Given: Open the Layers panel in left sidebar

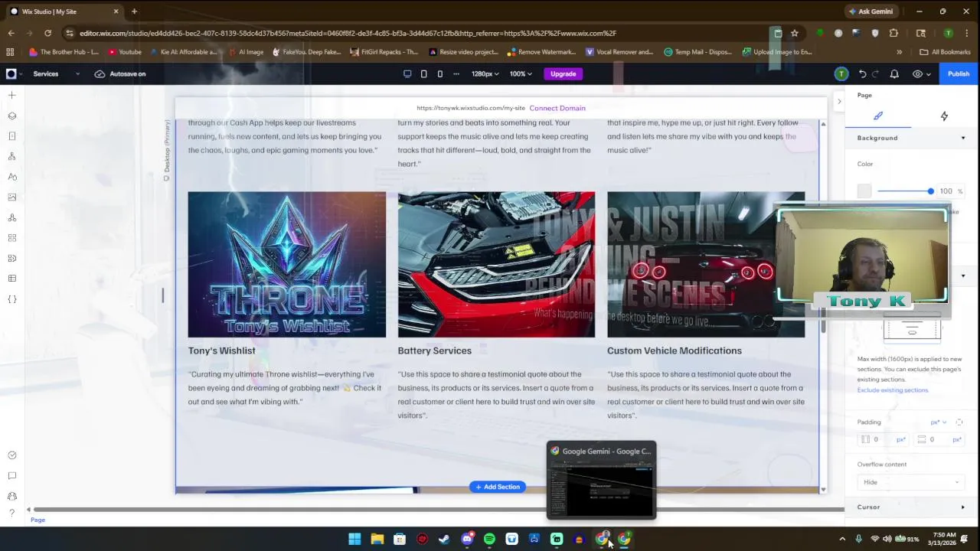Looking at the screenshot, I should [11, 116].
